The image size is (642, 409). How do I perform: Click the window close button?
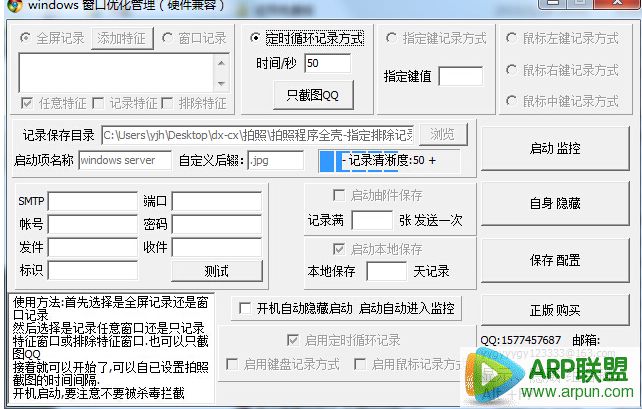617,3
